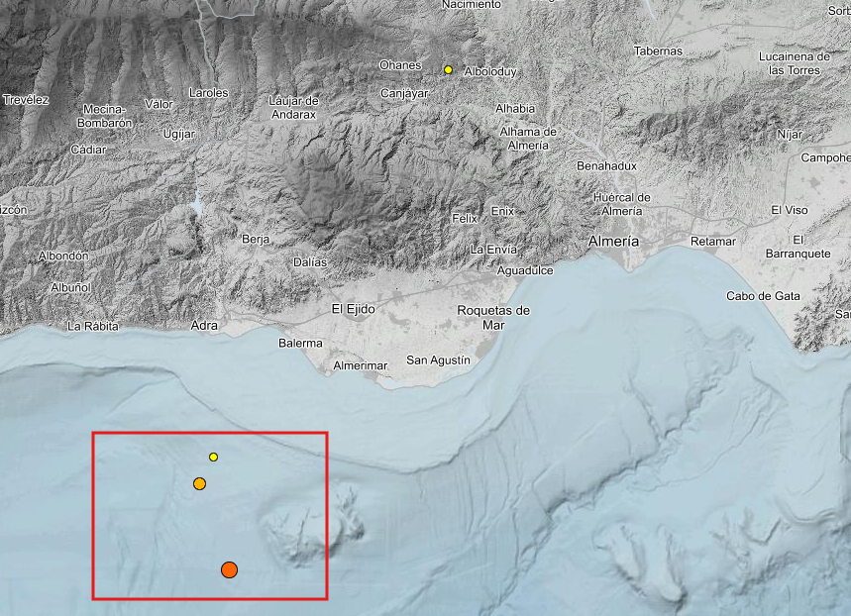
Task: Click the small blue reservoir north of Berja
Action: click(198, 206)
